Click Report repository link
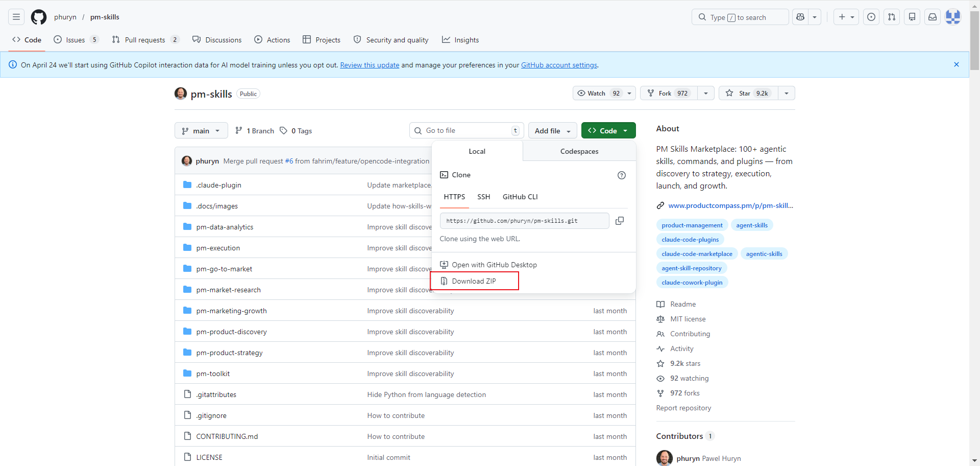The width and height of the screenshot is (980, 466). tap(683, 408)
